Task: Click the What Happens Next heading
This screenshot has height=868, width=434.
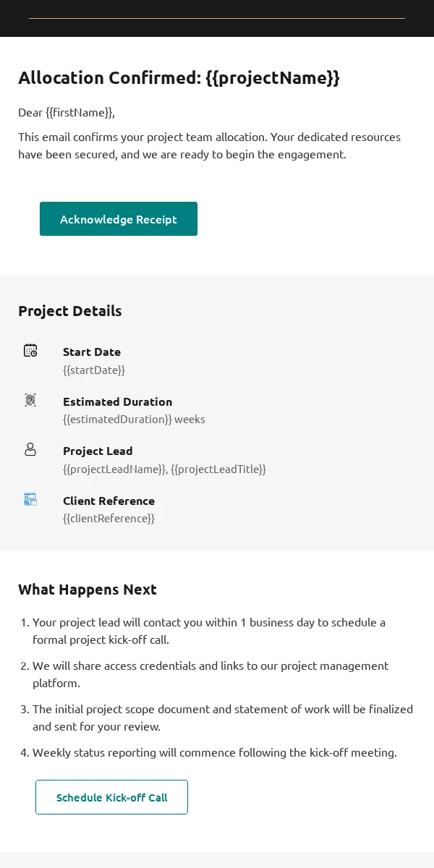Action: coord(88,590)
